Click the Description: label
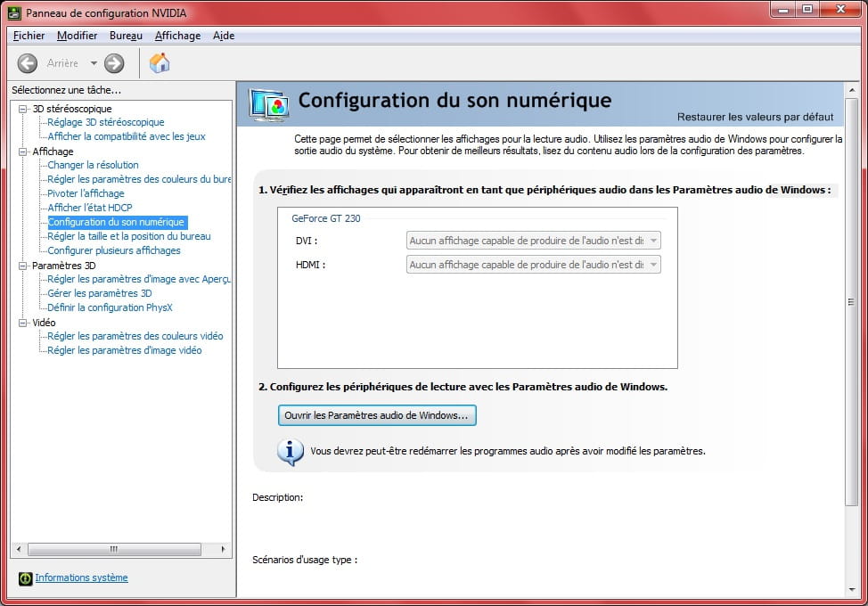Image resolution: width=868 pixels, height=606 pixels. [x=278, y=497]
